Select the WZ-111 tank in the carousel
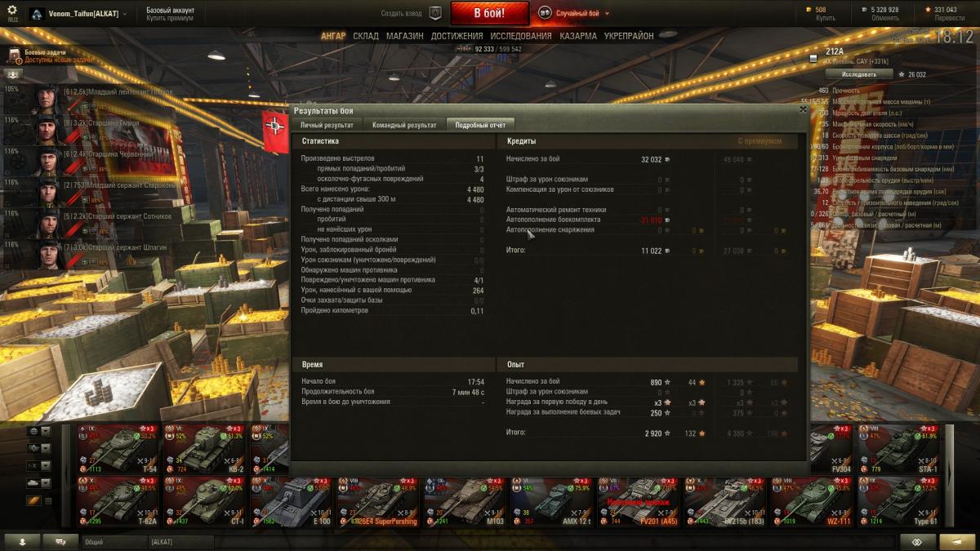This screenshot has width=980, height=551. tap(811, 501)
